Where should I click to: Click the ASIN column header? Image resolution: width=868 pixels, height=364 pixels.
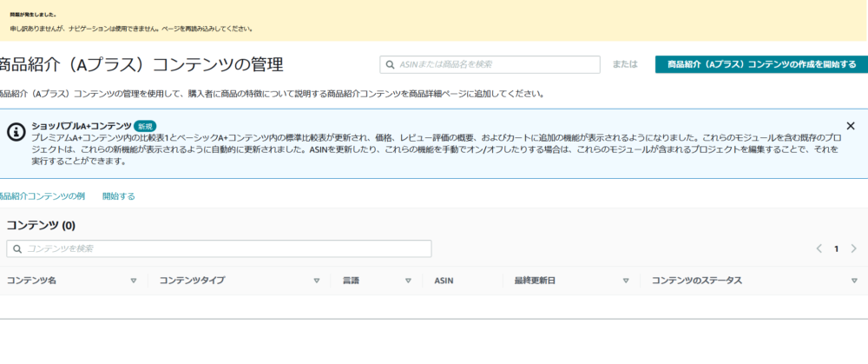(444, 281)
